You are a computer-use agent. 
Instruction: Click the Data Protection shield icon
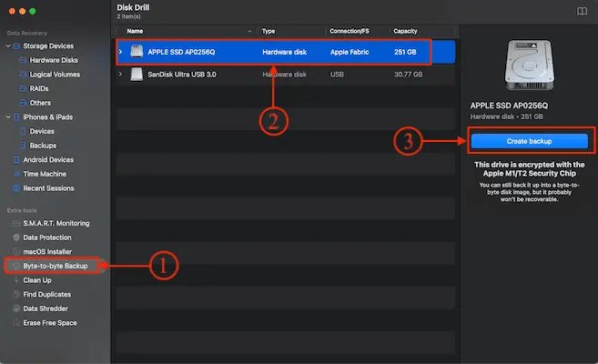point(16,238)
